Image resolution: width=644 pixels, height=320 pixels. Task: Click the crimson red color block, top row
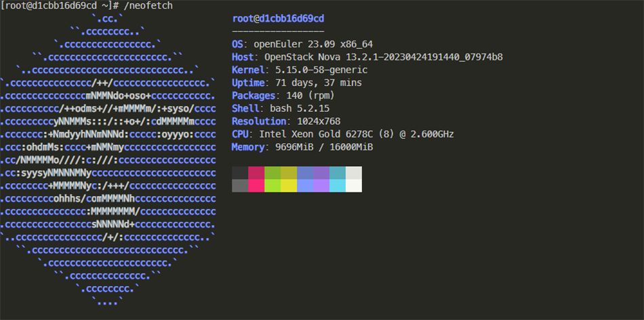point(256,172)
